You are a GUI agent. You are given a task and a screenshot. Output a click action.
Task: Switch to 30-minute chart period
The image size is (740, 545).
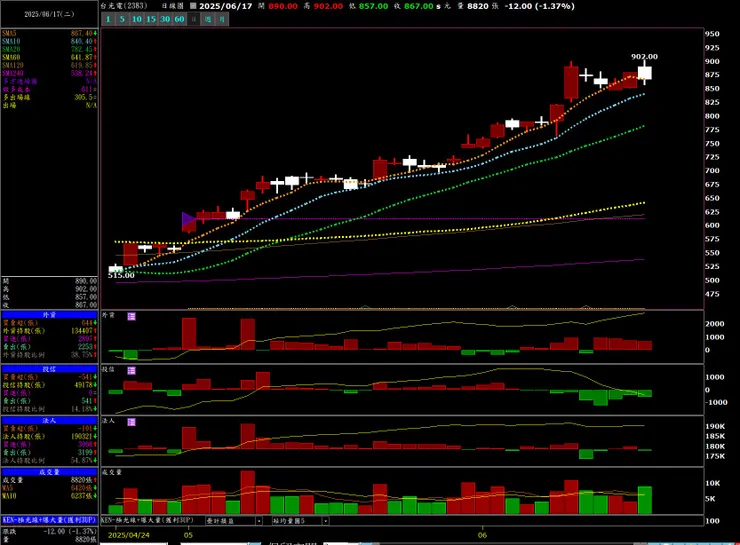[165, 19]
